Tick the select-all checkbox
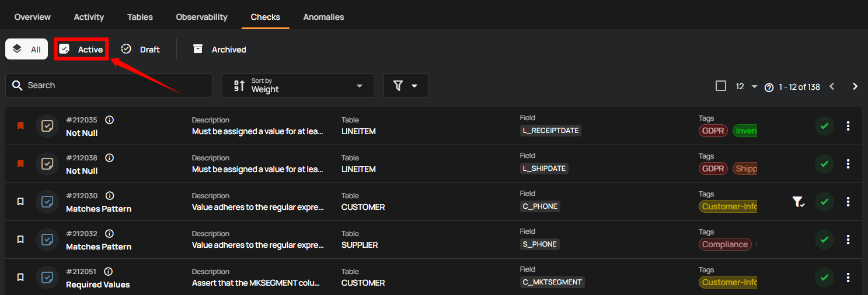Image resolution: width=868 pixels, height=295 pixels. [x=721, y=86]
